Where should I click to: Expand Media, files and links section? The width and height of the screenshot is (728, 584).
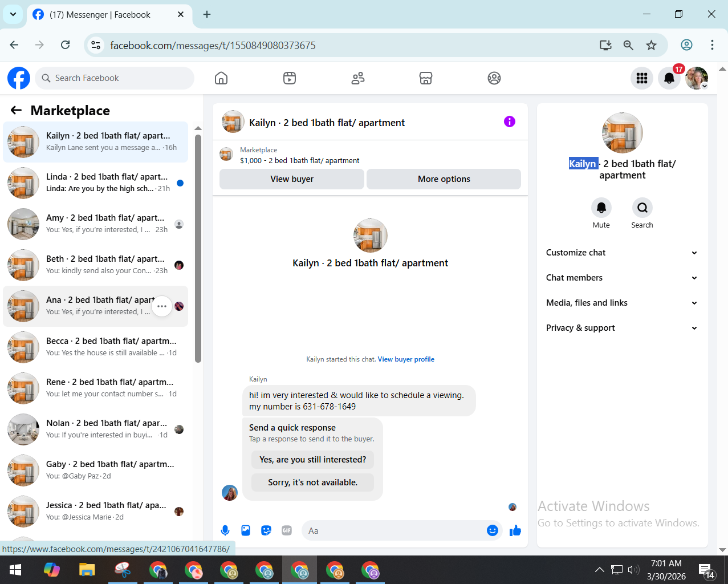point(622,303)
